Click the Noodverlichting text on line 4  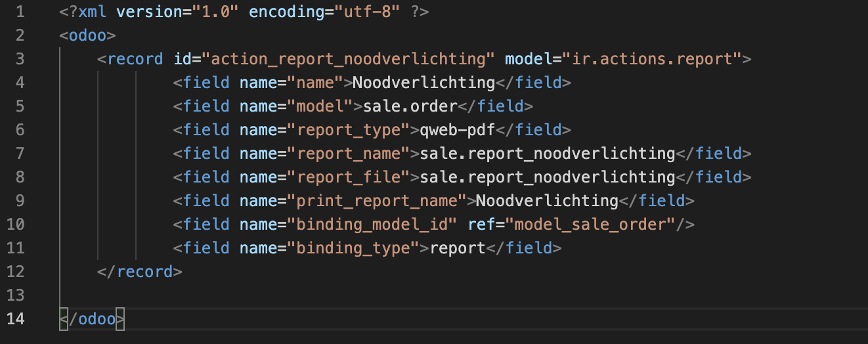pos(423,82)
